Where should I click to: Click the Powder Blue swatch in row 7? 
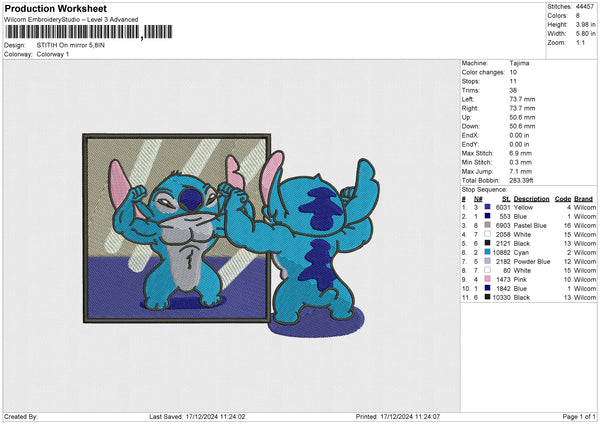487,261
